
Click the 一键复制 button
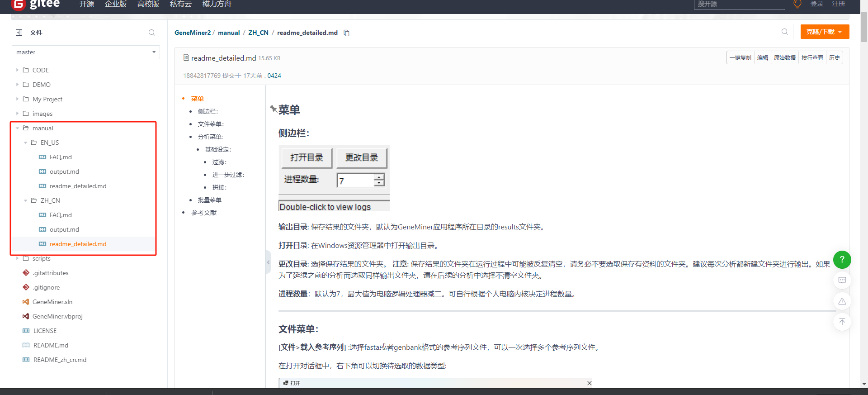(x=740, y=58)
